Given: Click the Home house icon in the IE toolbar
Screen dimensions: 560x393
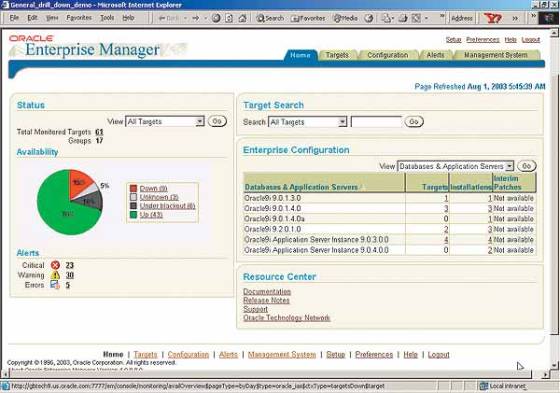Looking at the screenshot, I should [x=242, y=18].
